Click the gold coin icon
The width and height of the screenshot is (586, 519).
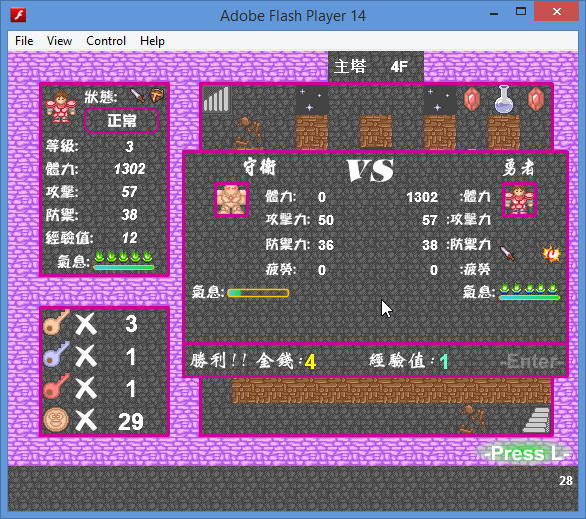[x=56, y=420]
